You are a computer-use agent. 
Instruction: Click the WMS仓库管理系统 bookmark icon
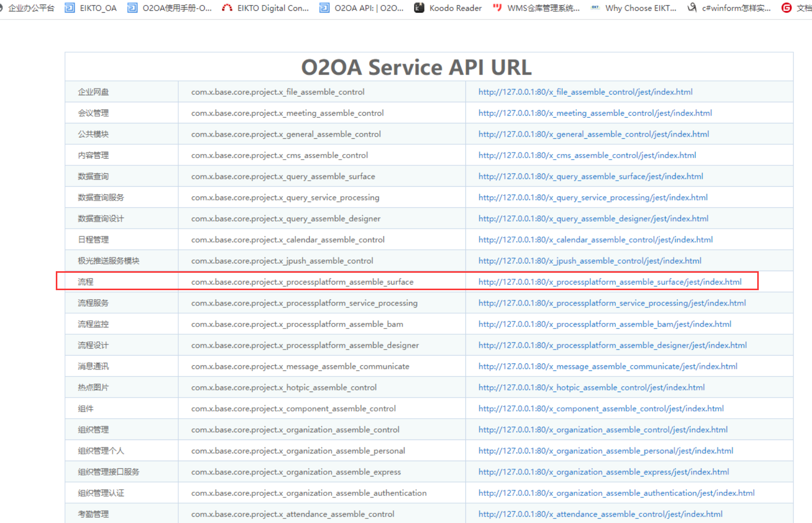(x=497, y=8)
